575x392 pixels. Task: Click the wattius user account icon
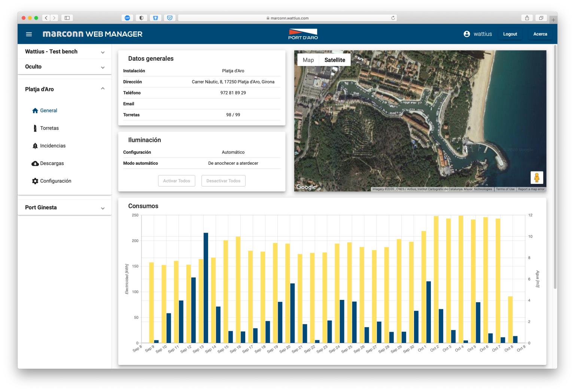pos(466,34)
